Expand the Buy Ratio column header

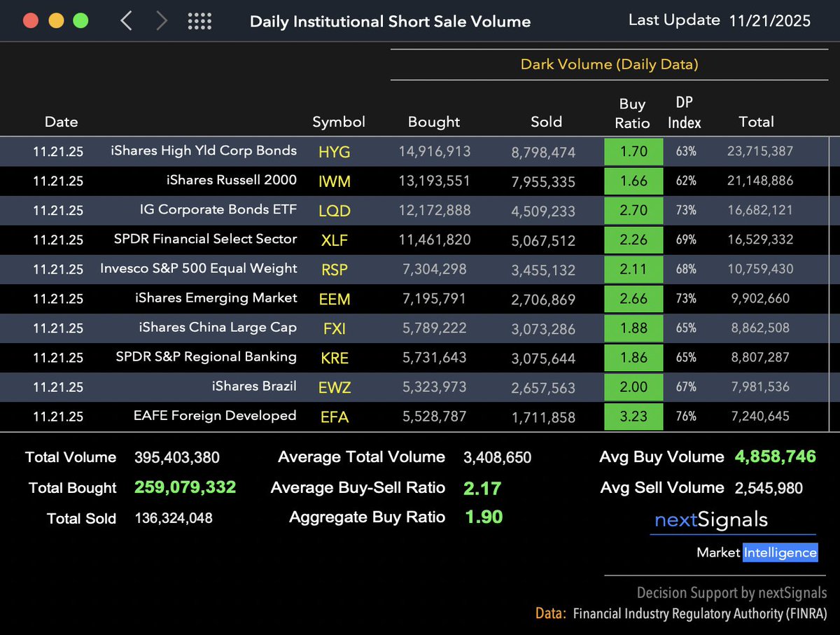[x=632, y=112]
